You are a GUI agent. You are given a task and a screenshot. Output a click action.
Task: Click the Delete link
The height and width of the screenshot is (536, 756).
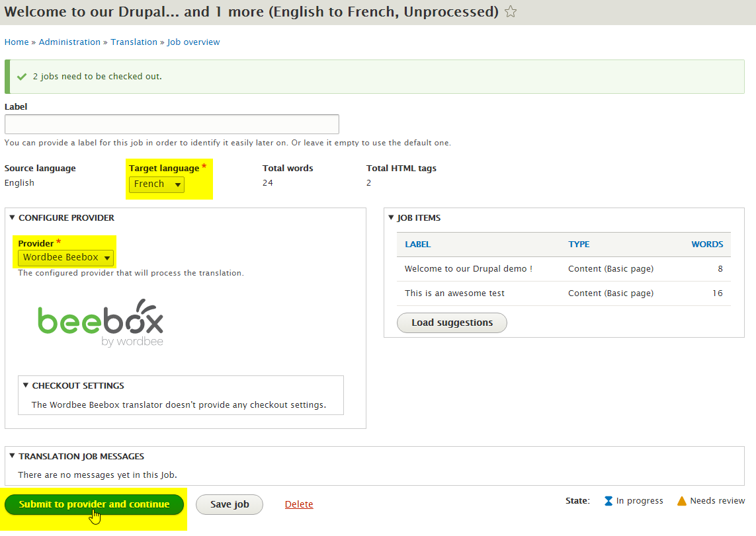[x=299, y=504]
